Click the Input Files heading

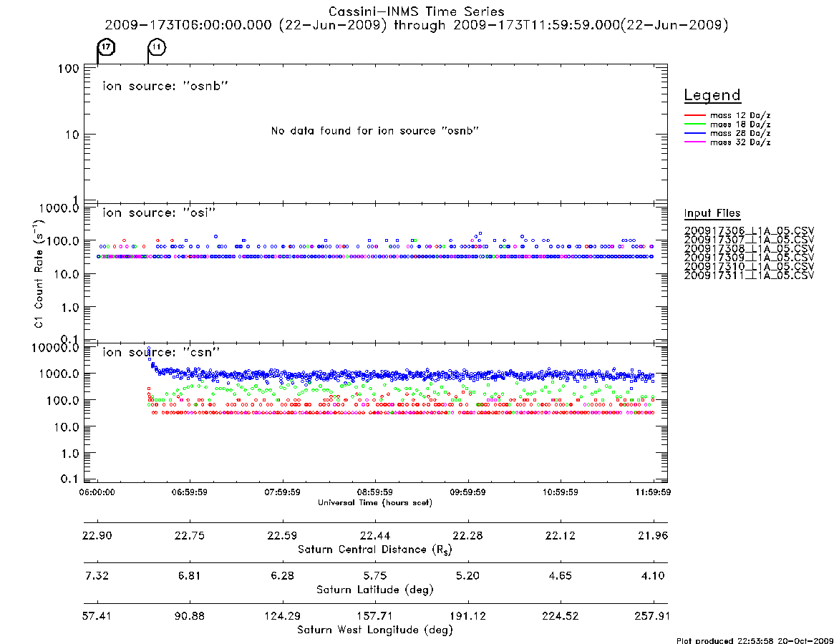pos(712,213)
